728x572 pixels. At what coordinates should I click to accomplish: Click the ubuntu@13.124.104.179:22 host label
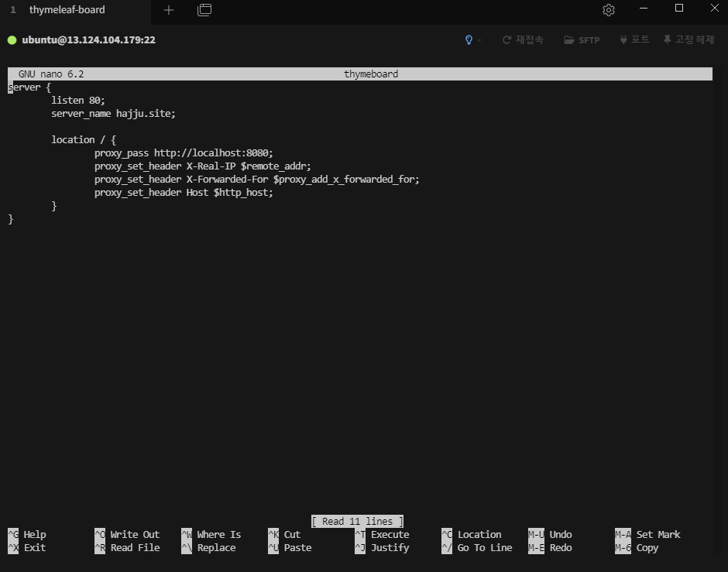[x=89, y=40]
